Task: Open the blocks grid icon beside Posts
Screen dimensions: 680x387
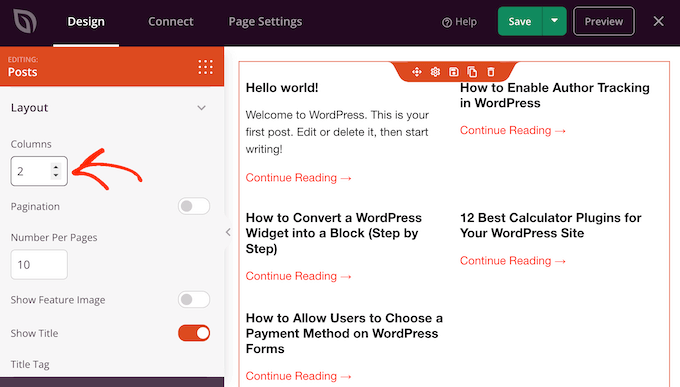Action: pos(206,67)
